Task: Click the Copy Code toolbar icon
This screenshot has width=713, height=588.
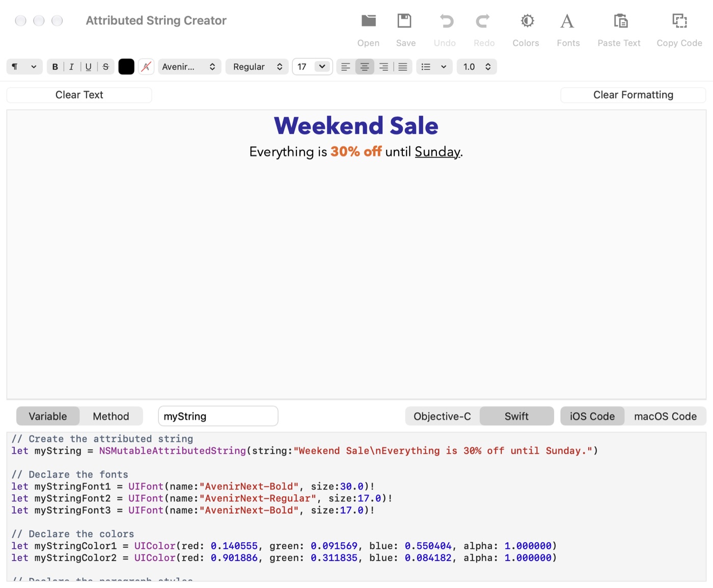Action: [x=679, y=21]
